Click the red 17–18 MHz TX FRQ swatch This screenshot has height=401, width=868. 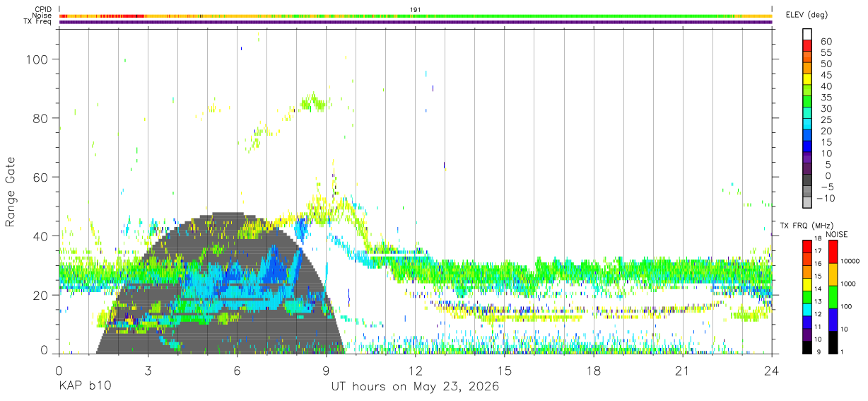click(x=807, y=246)
